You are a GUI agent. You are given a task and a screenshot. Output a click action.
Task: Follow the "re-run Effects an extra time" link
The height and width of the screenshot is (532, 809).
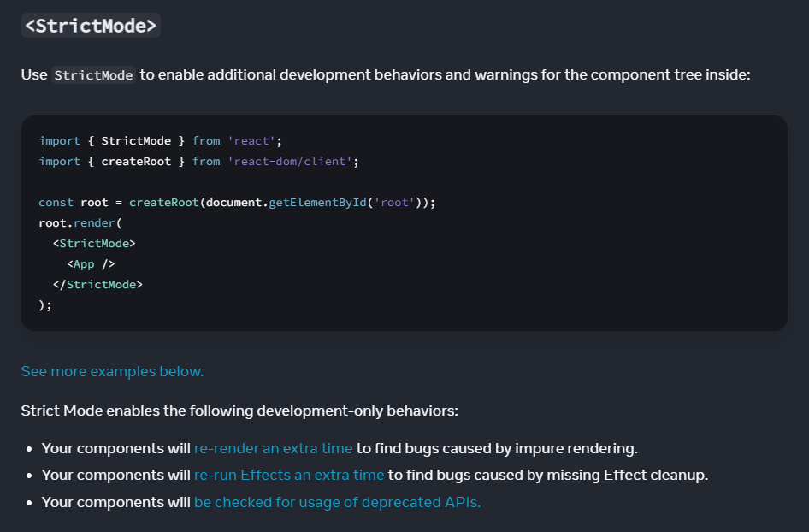[x=289, y=475]
